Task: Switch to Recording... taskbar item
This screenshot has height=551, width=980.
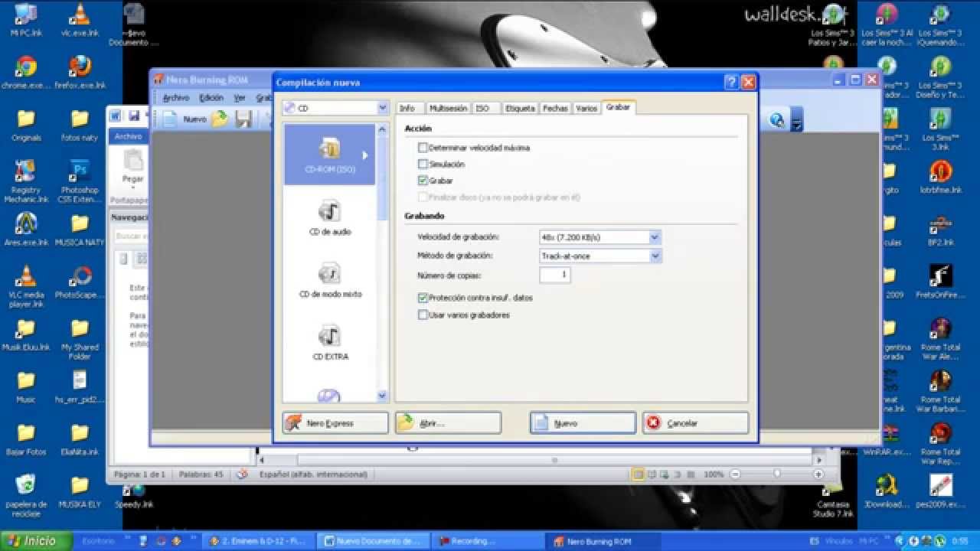Action: pyautogui.click(x=487, y=541)
